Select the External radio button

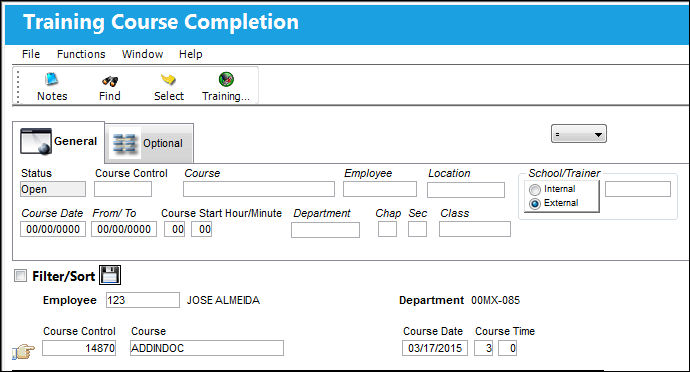click(535, 203)
